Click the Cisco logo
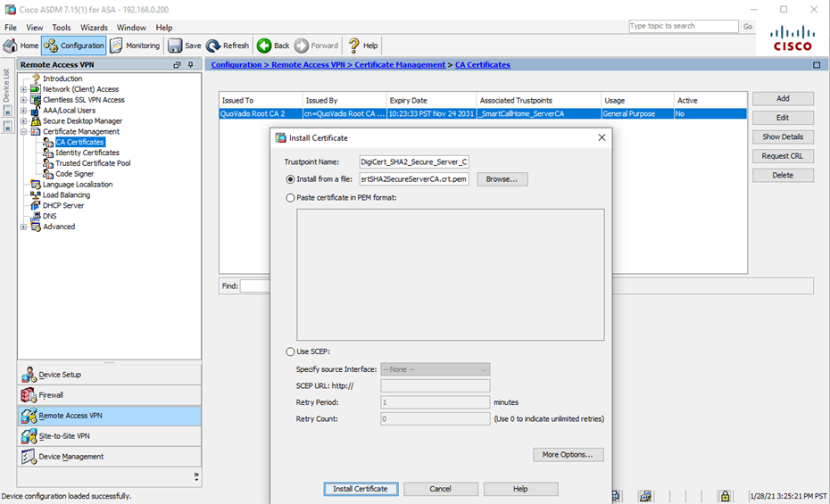 tap(793, 38)
